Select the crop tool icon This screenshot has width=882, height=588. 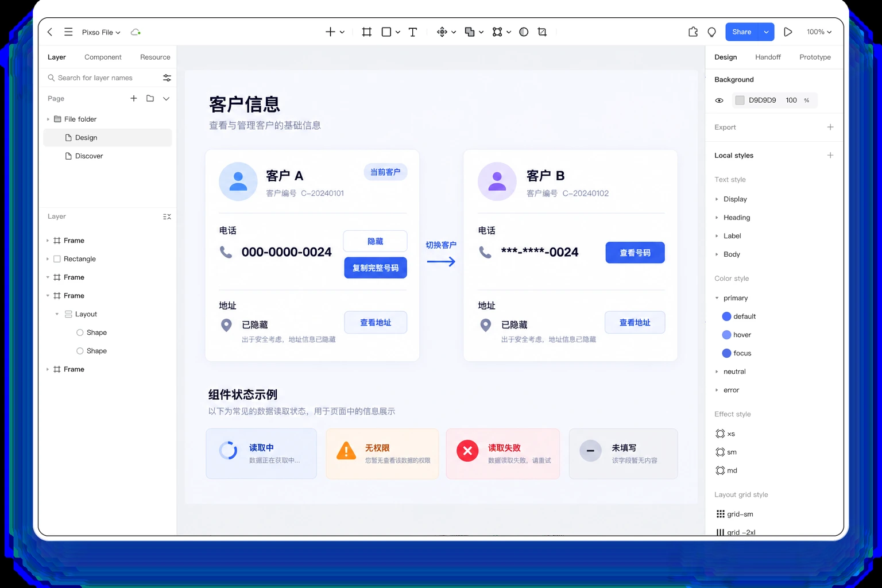542,32
